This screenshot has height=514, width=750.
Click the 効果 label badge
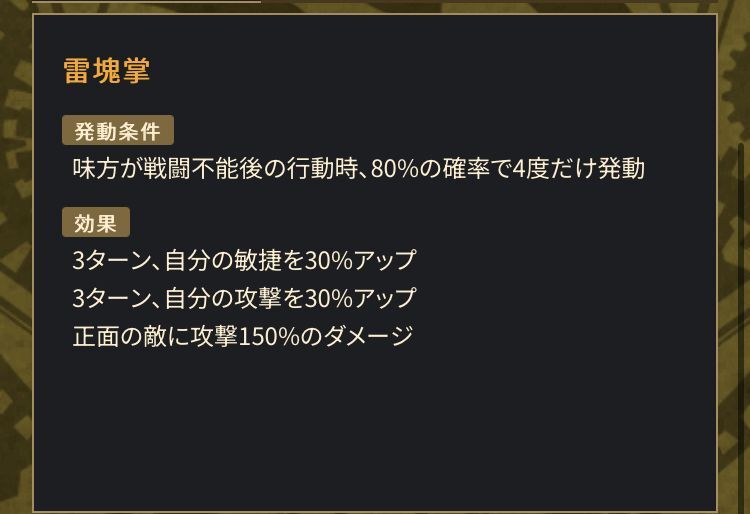point(95,223)
